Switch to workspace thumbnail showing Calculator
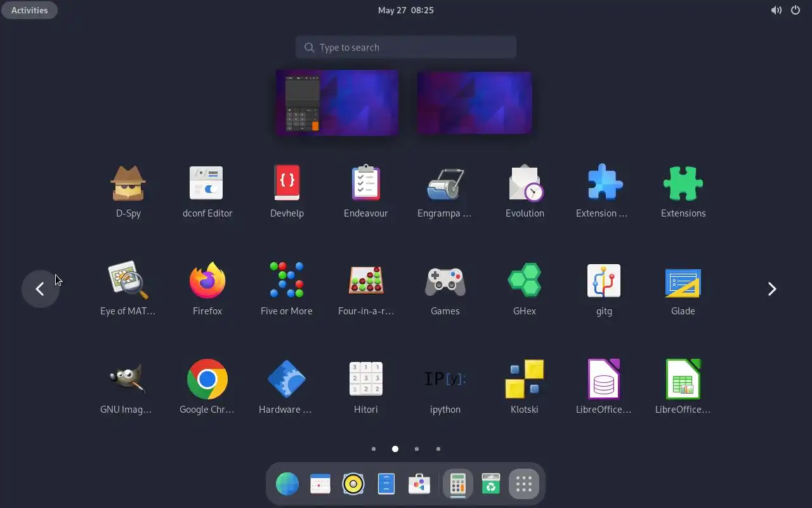The height and width of the screenshot is (508, 812). pos(337,102)
